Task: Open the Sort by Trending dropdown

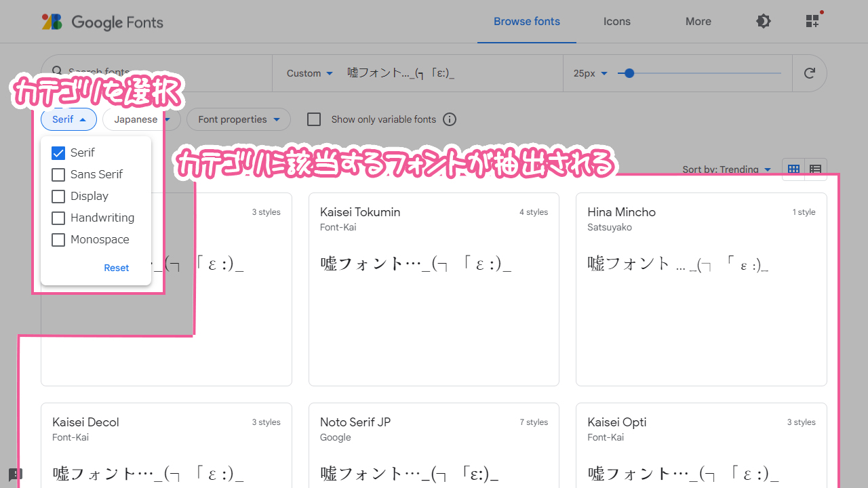Action: click(x=727, y=169)
